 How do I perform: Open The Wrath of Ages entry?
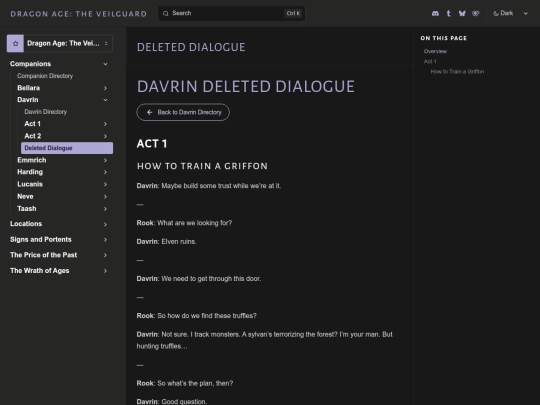click(x=40, y=271)
